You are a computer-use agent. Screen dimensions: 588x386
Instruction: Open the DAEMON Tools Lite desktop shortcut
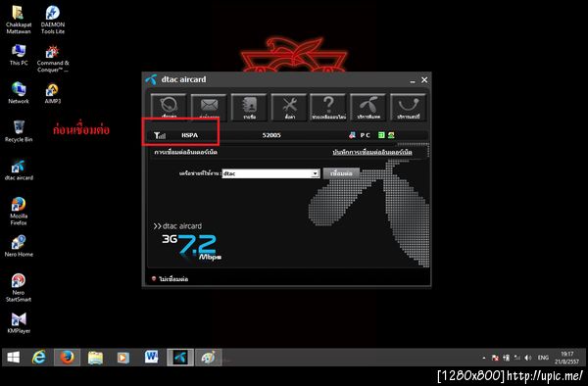click(x=53, y=20)
